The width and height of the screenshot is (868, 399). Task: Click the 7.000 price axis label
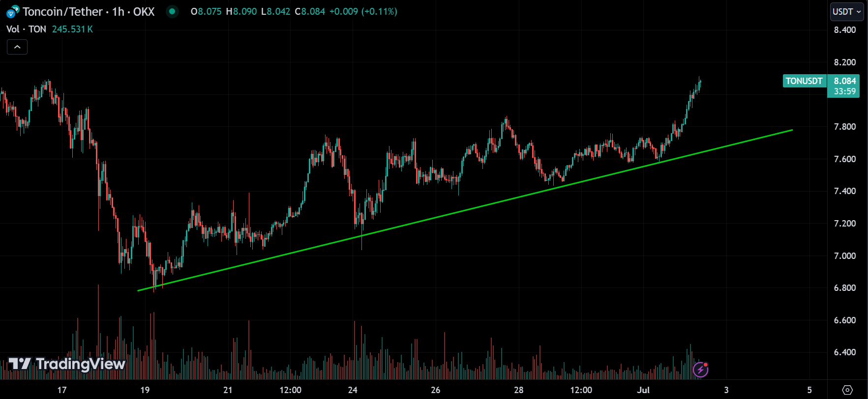(845, 256)
